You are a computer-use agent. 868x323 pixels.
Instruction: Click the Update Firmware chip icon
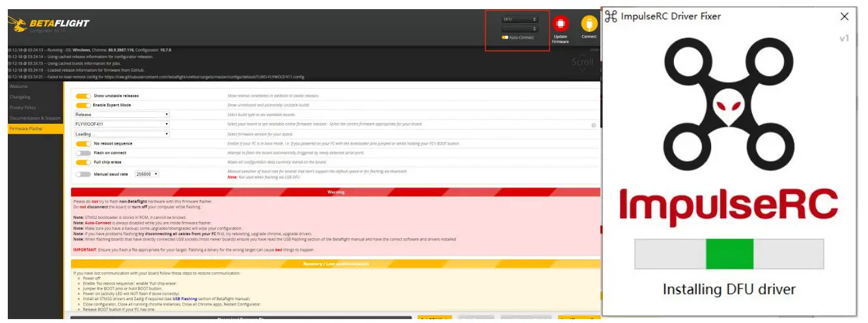(x=559, y=23)
